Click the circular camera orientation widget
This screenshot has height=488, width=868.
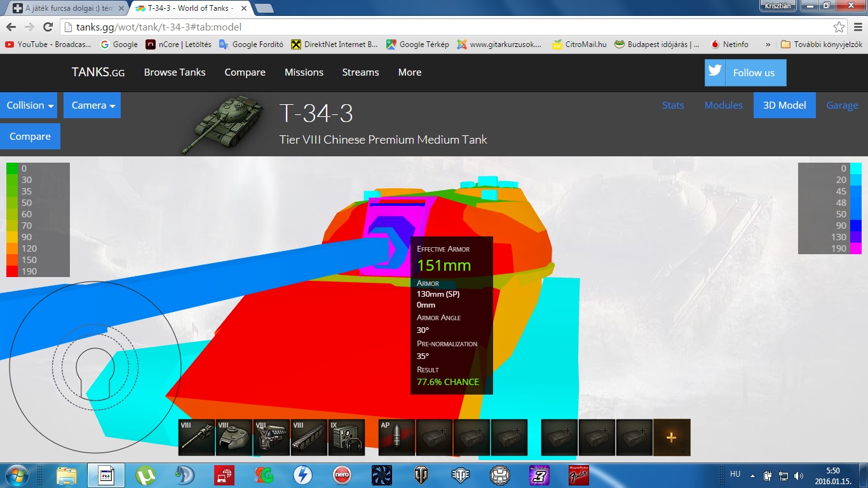click(95, 367)
